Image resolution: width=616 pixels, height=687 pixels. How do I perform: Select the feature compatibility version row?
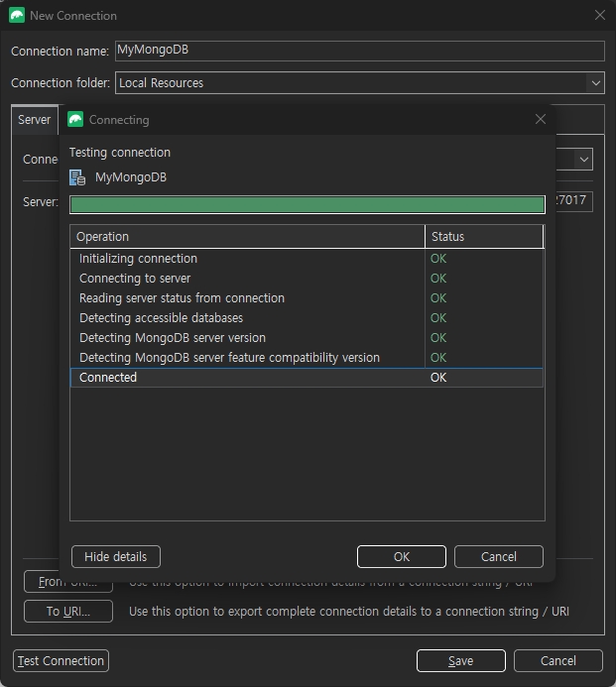tap(307, 358)
